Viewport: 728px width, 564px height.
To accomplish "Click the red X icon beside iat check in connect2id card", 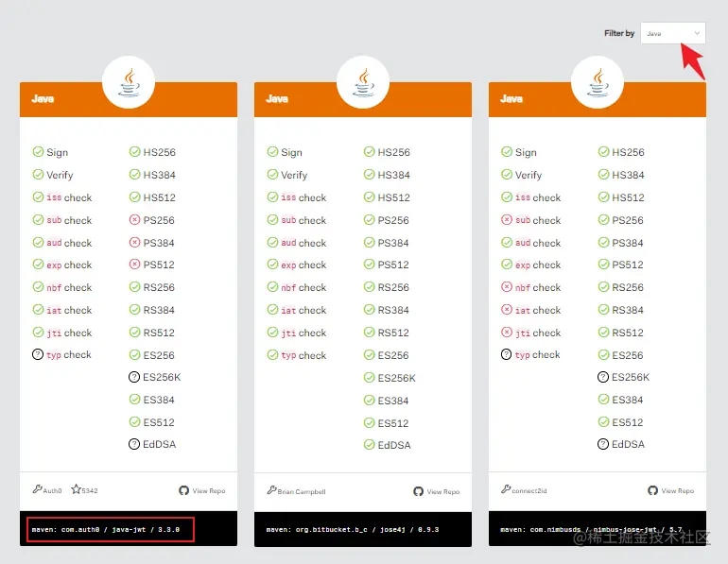I will pyautogui.click(x=507, y=309).
